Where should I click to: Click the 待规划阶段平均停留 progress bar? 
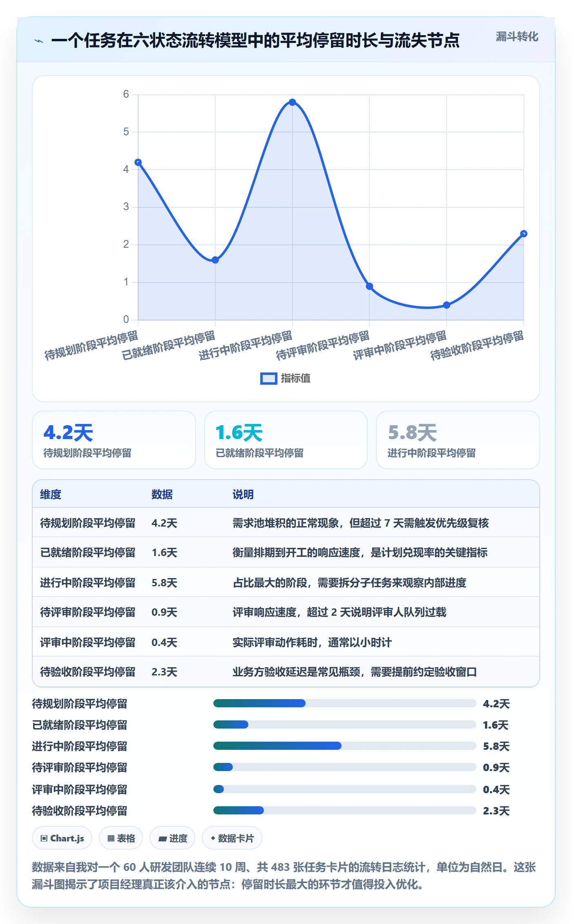344,703
